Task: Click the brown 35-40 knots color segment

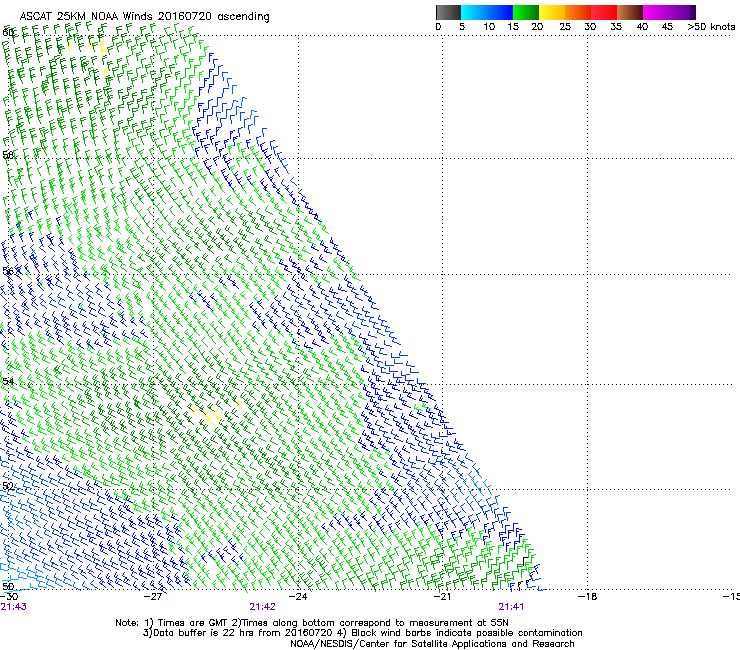Action: pos(630,12)
